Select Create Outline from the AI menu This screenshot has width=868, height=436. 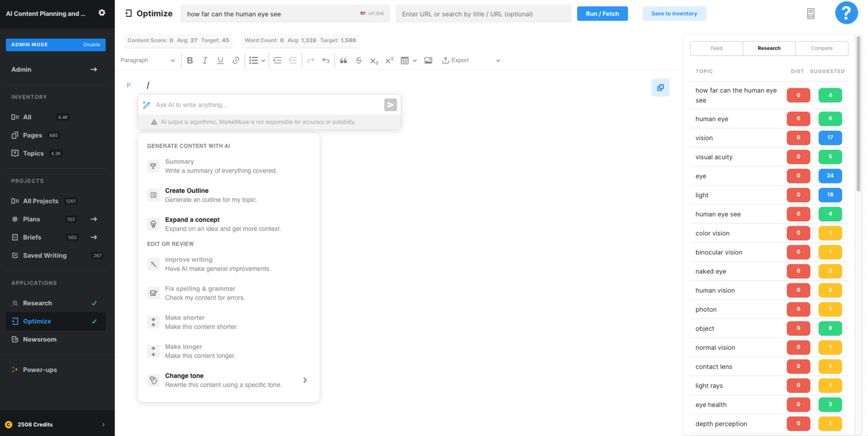pyautogui.click(x=187, y=195)
